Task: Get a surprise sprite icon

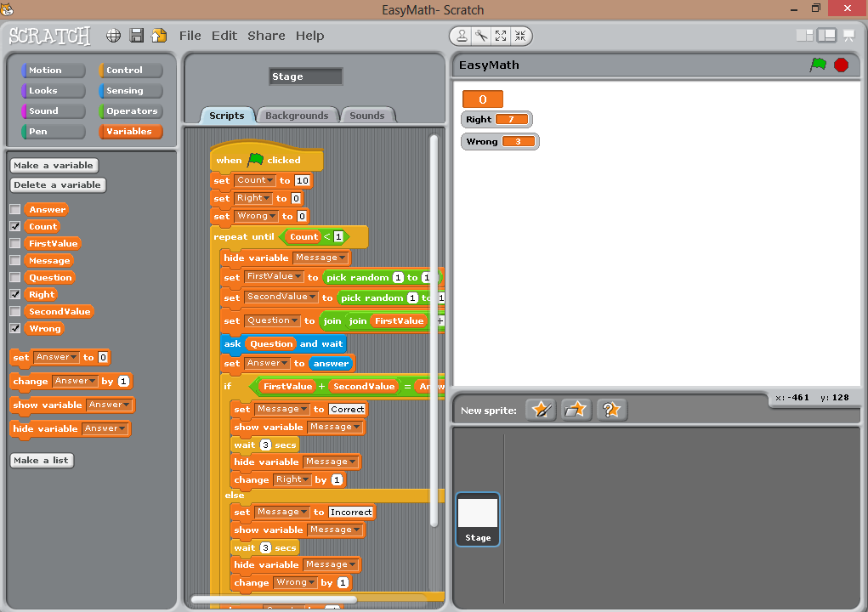Action: pyautogui.click(x=610, y=410)
